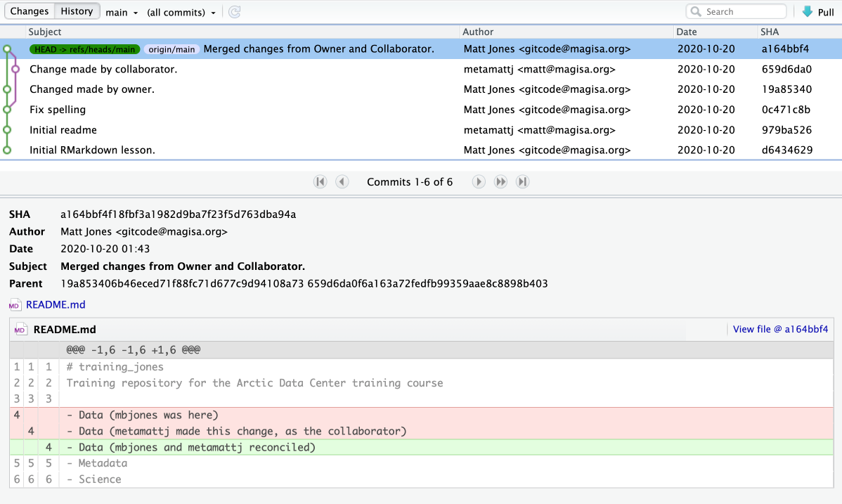Go to first page of commits
The image size is (842, 504).
pyautogui.click(x=320, y=182)
